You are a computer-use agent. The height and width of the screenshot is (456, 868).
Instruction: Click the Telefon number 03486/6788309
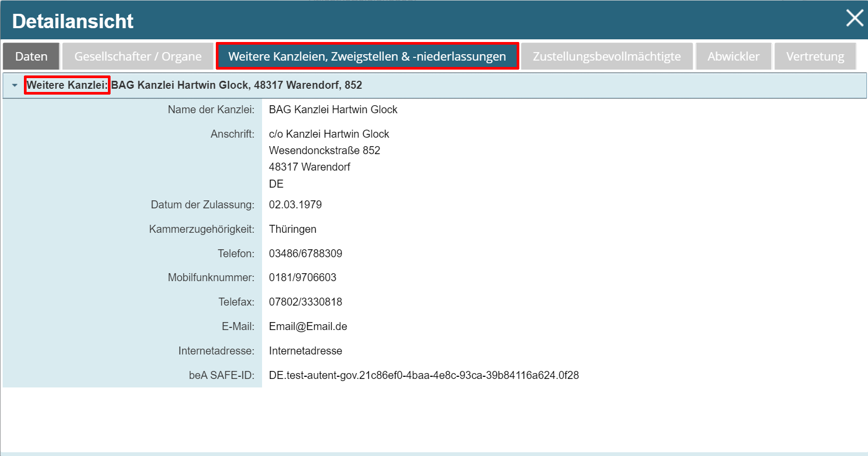click(305, 254)
